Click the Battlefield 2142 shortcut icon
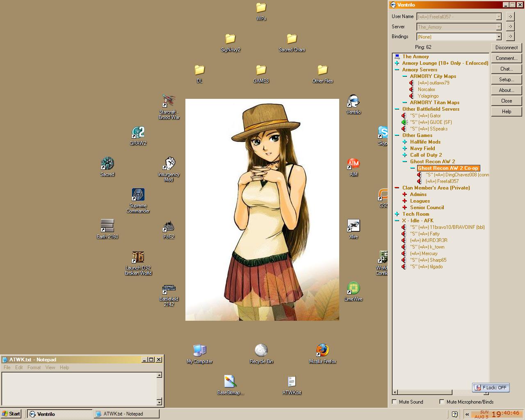This screenshot has height=420, width=525. (169, 289)
